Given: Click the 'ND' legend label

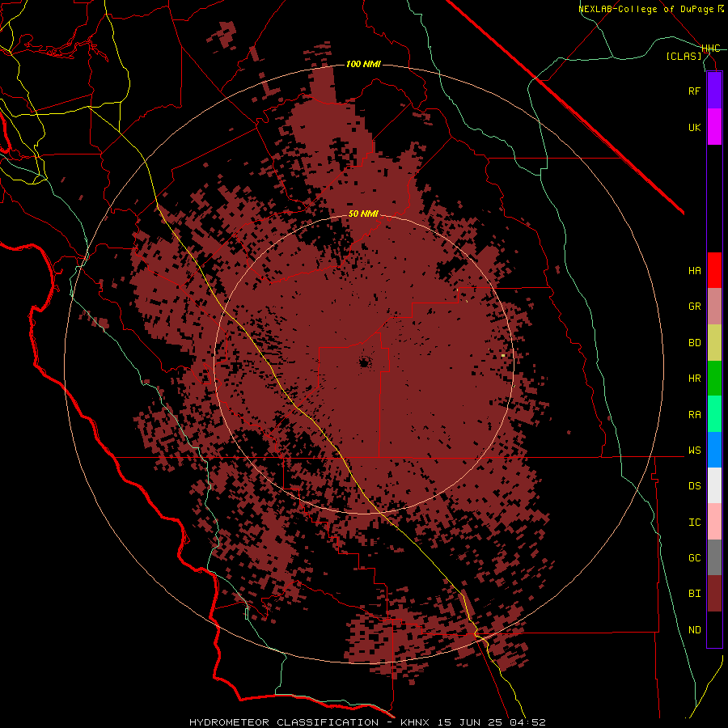Looking at the screenshot, I should pos(695,629).
